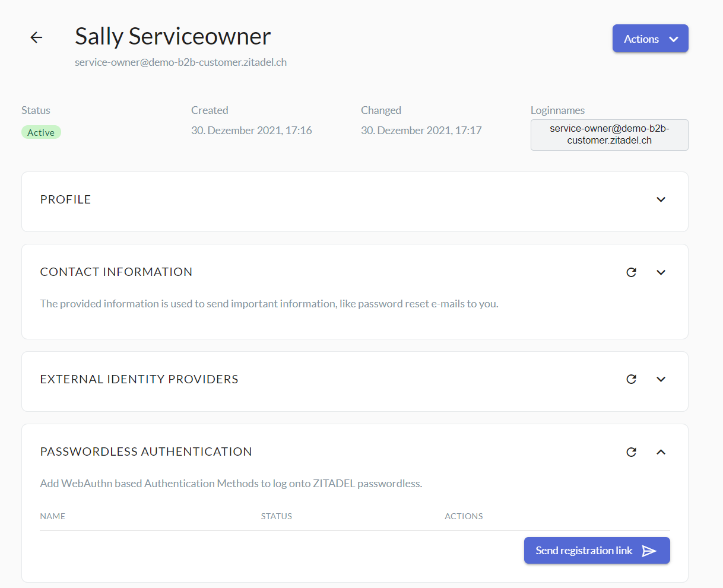Click the service-owner email address
Image resolution: width=723 pixels, height=588 pixels.
pos(180,62)
